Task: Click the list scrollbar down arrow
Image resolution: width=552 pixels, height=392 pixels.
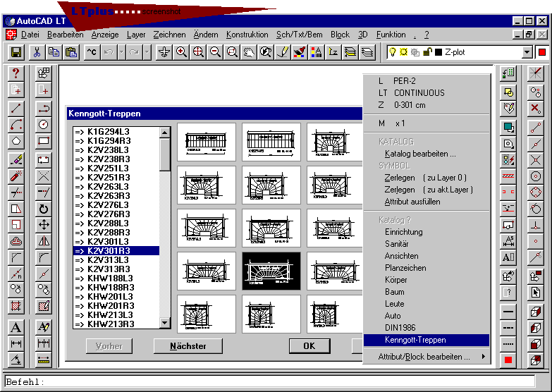Action: point(165,322)
